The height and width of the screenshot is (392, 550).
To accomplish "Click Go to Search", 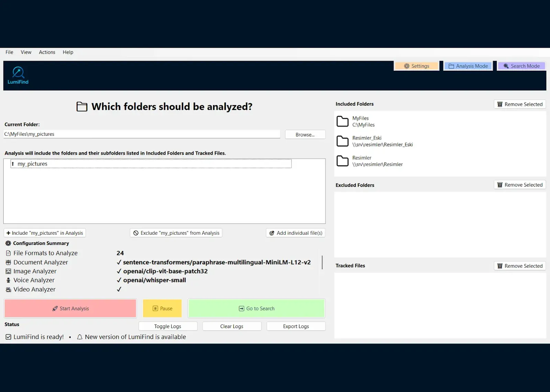I will click(x=256, y=309).
